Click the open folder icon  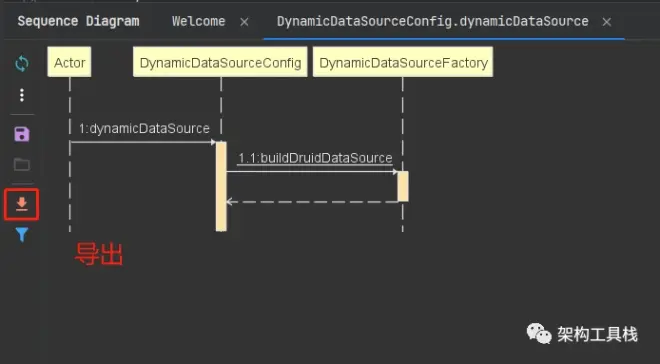[22, 164]
